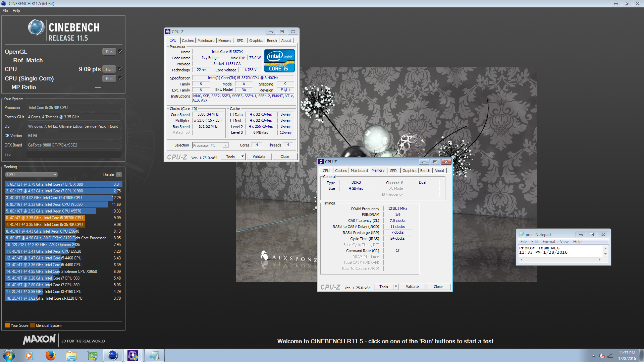
Task: Show hidden tray icons arrow
Action: (594, 356)
